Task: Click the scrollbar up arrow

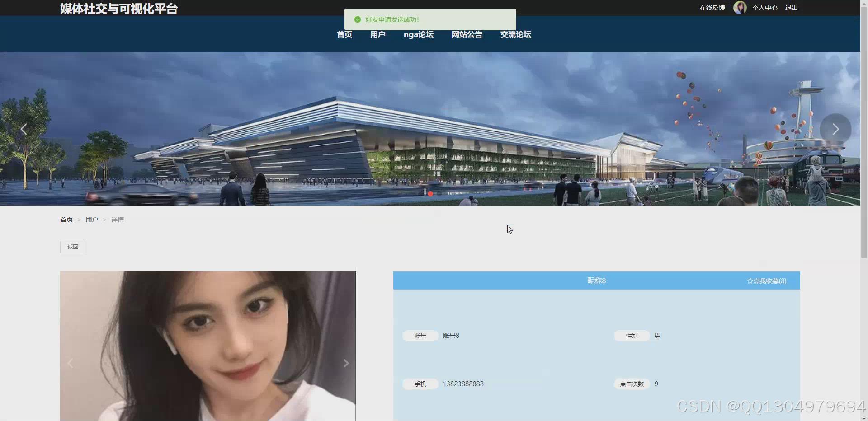Action: [864, 3]
